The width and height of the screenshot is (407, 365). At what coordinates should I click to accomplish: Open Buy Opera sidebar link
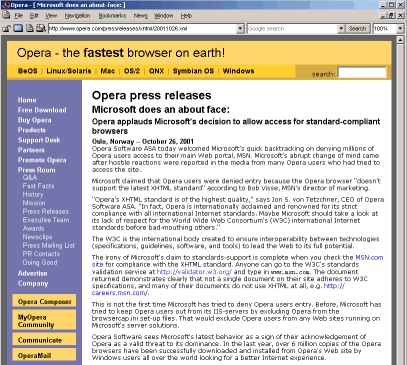click(35, 120)
